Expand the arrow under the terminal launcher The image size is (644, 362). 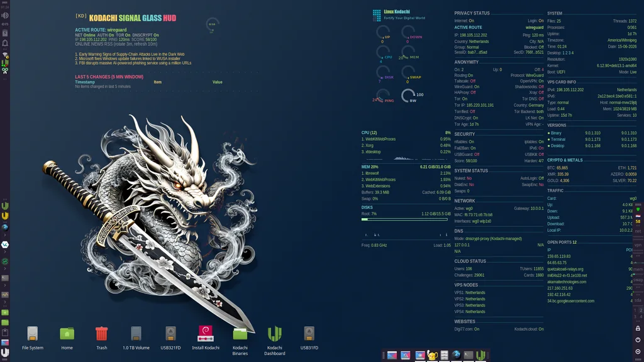(5, 285)
